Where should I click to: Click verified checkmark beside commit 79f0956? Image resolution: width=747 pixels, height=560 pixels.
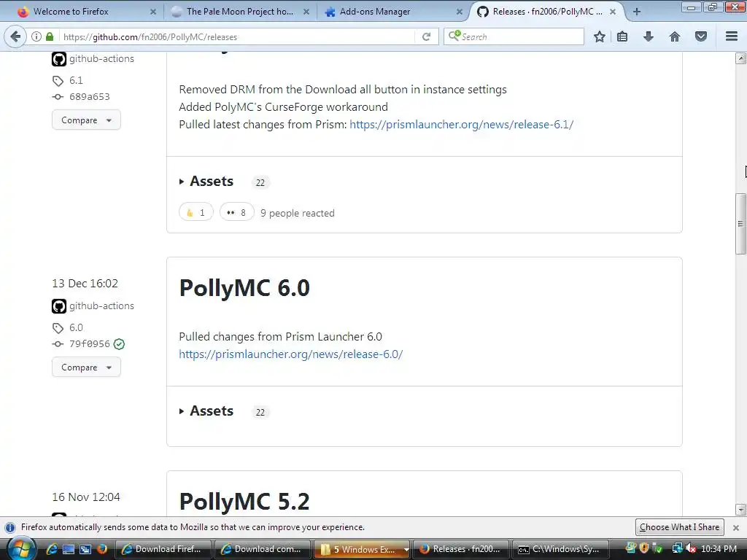point(119,344)
